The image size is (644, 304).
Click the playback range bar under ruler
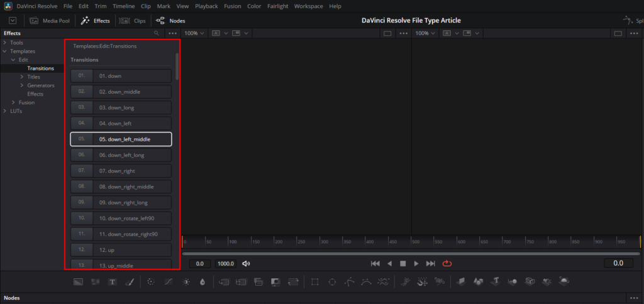tap(411, 254)
